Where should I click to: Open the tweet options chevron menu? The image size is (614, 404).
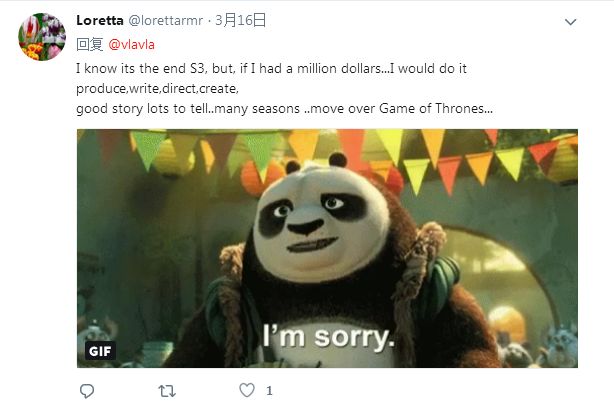(571, 22)
